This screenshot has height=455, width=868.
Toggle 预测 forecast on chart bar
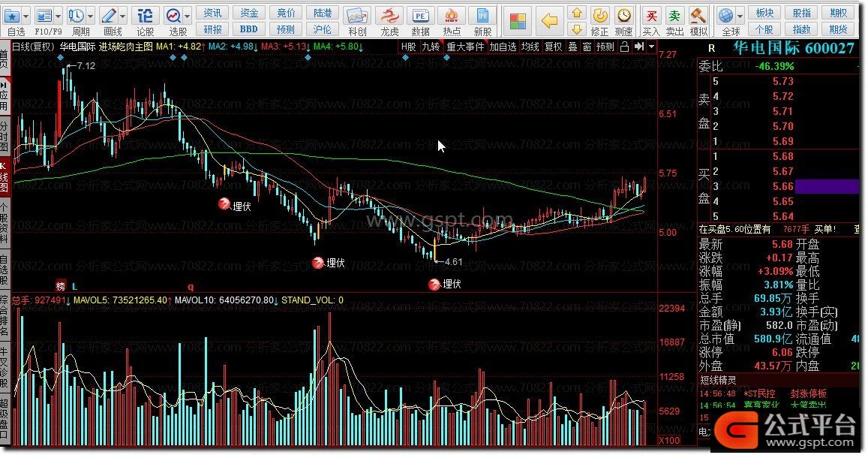point(605,47)
